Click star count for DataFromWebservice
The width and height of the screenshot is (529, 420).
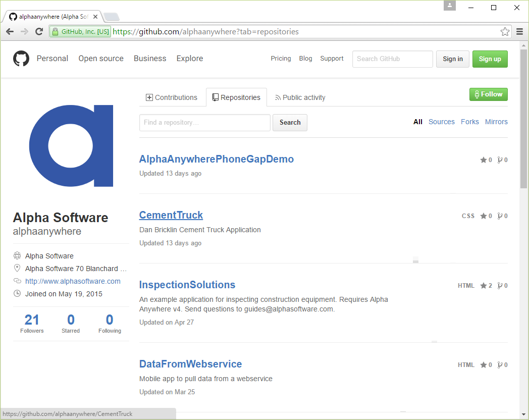point(486,365)
